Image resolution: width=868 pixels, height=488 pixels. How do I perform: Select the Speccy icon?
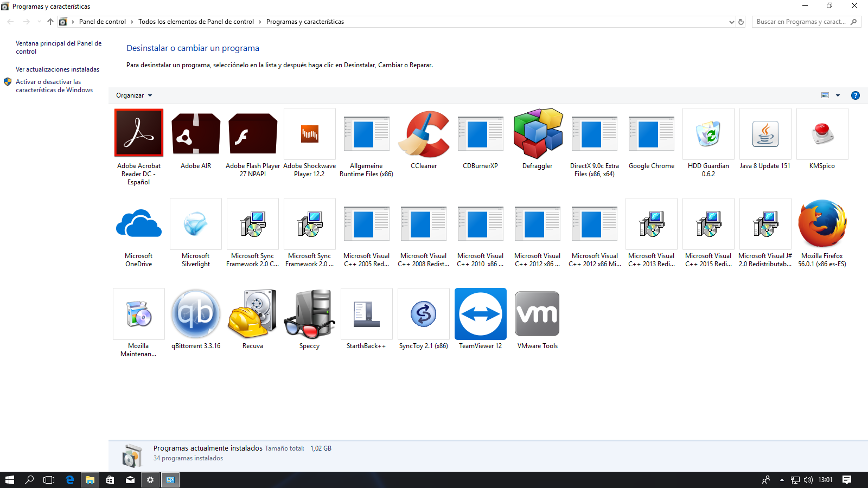310,314
